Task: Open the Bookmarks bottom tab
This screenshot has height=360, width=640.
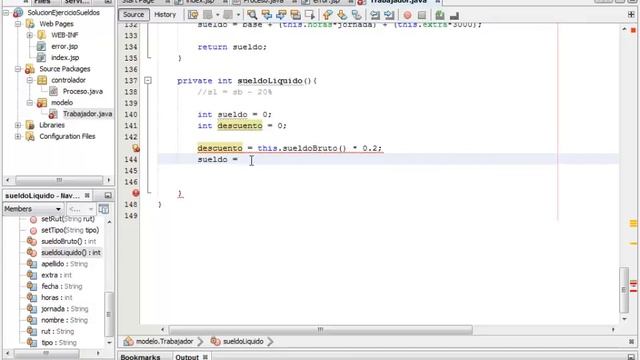Action: pos(140,357)
